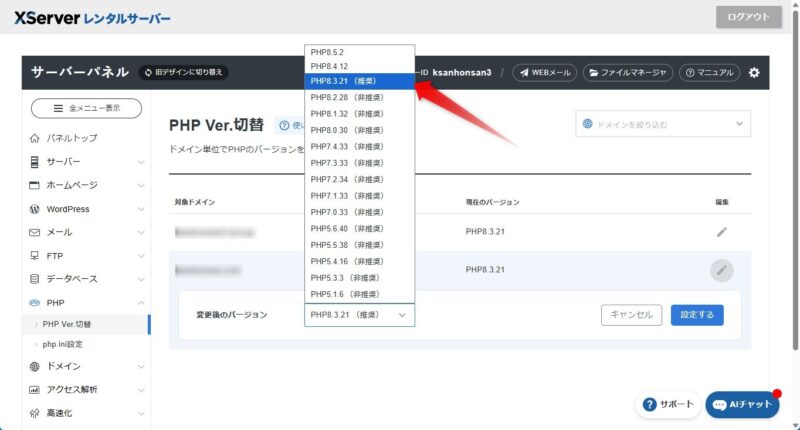Click the 設定する apply button

pyautogui.click(x=697, y=314)
